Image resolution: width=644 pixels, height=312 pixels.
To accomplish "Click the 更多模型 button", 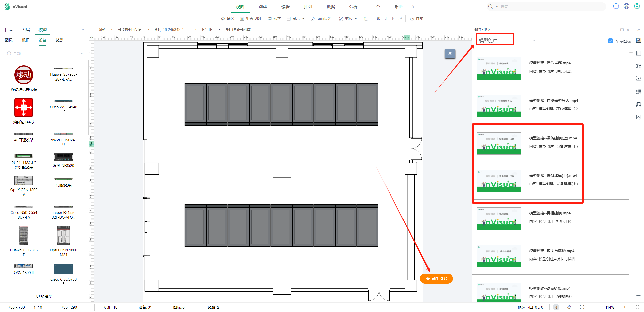I will click(44, 296).
